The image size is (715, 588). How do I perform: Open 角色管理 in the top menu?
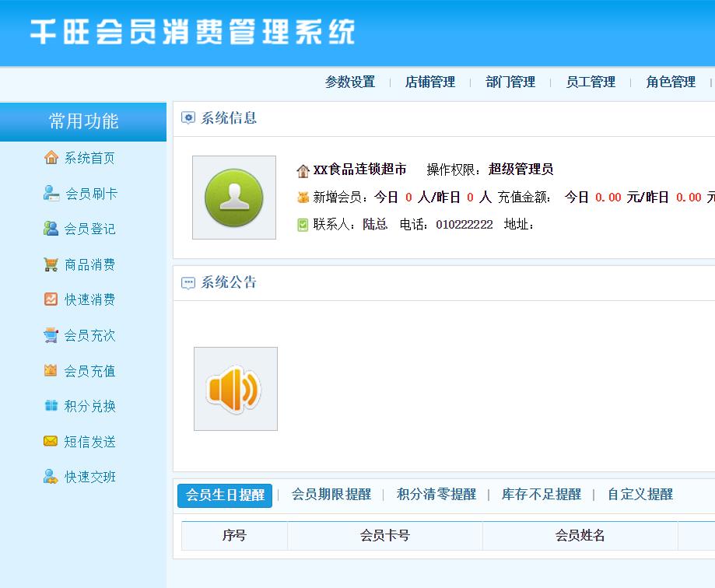tap(671, 82)
